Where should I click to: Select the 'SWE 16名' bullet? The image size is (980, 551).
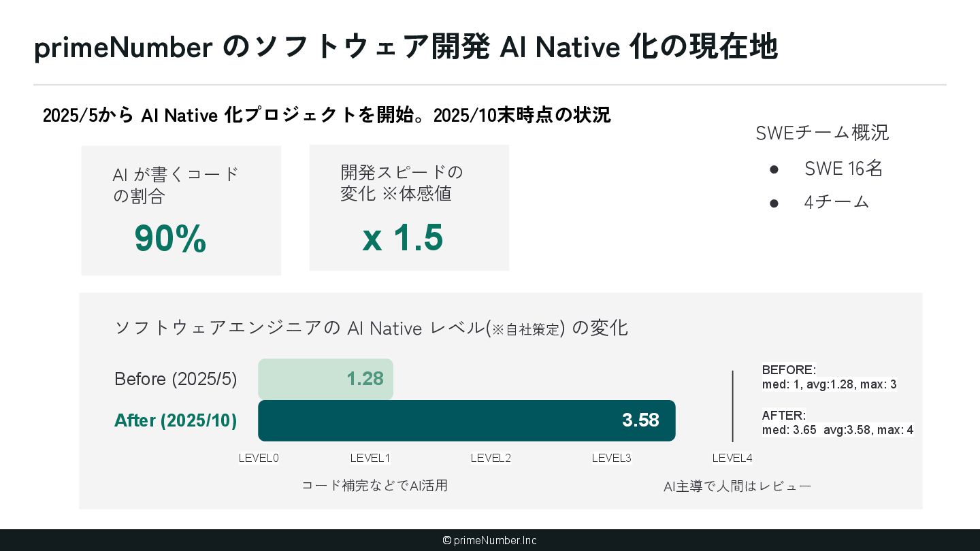tap(843, 169)
